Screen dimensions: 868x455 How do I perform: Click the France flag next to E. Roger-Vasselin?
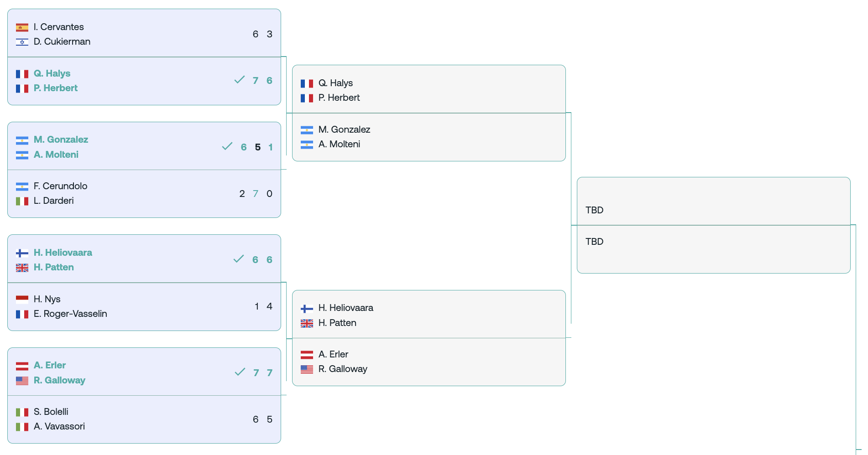click(22, 314)
